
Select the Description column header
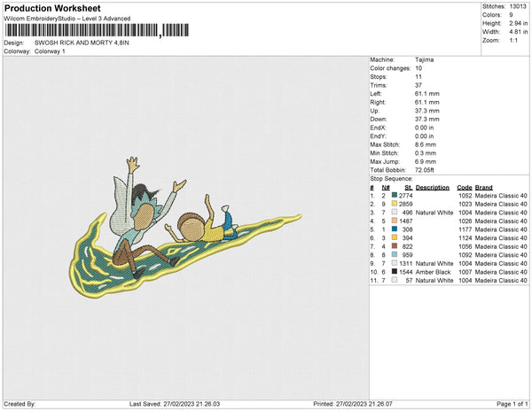coord(433,188)
